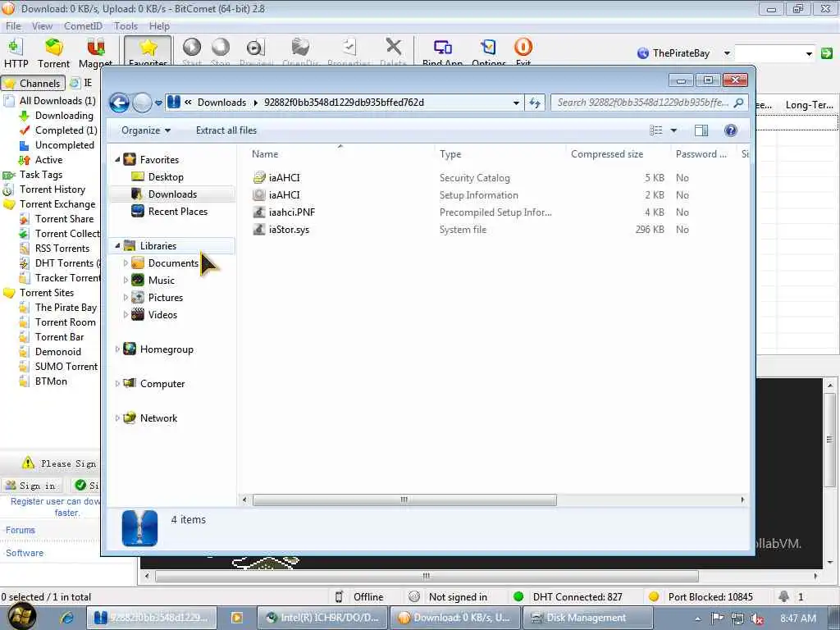Click the Downloads breadcrumb in address bar

(x=221, y=103)
